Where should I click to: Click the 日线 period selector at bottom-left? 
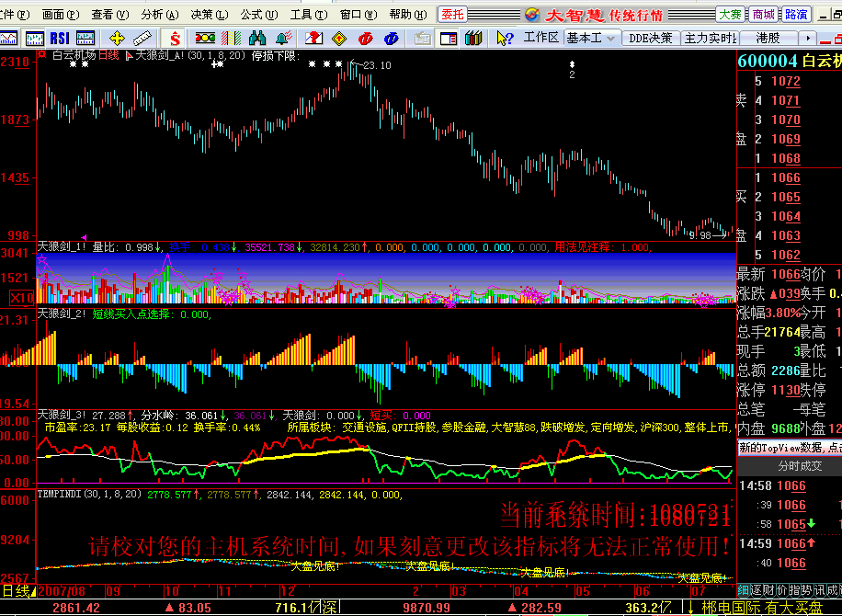(17, 591)
